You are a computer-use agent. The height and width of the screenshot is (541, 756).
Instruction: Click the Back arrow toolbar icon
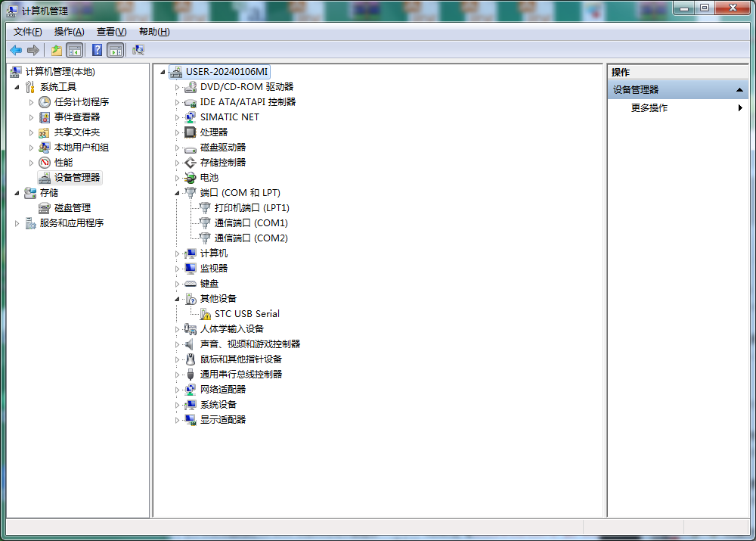pos(16,50)
